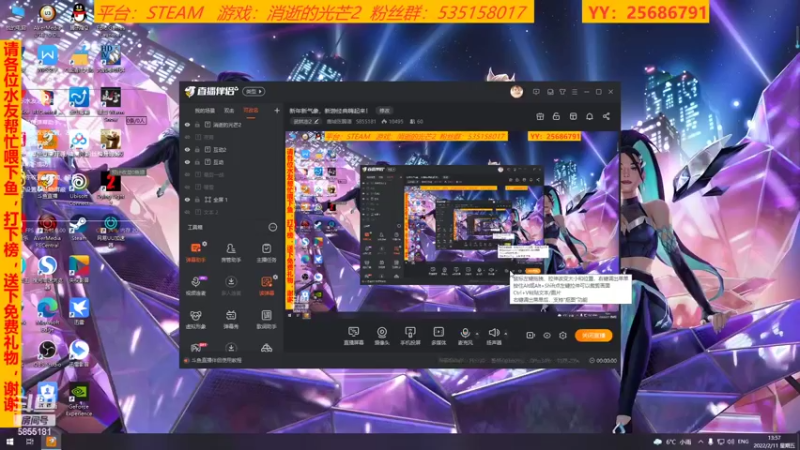
Task: Hide the 全屏 1 source via eye icon
Action: pos(187,199)
